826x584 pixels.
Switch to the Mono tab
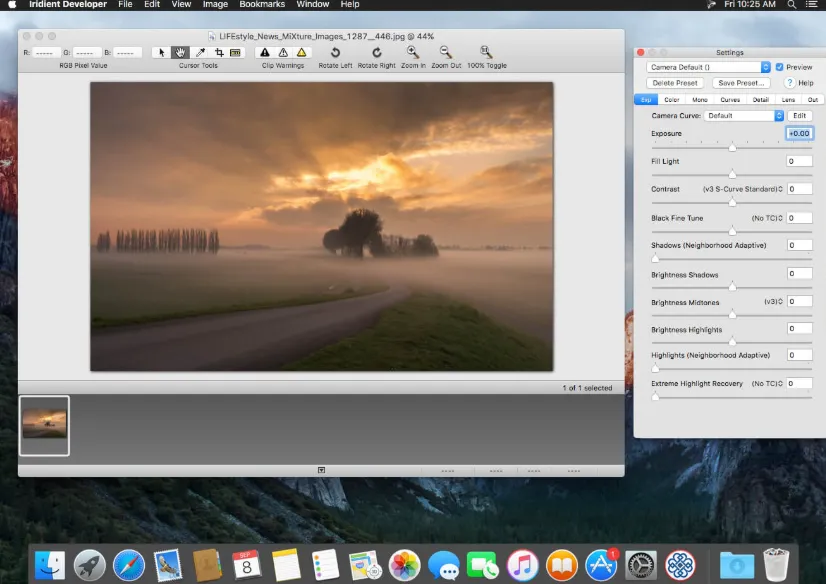[x=700, y=100]
